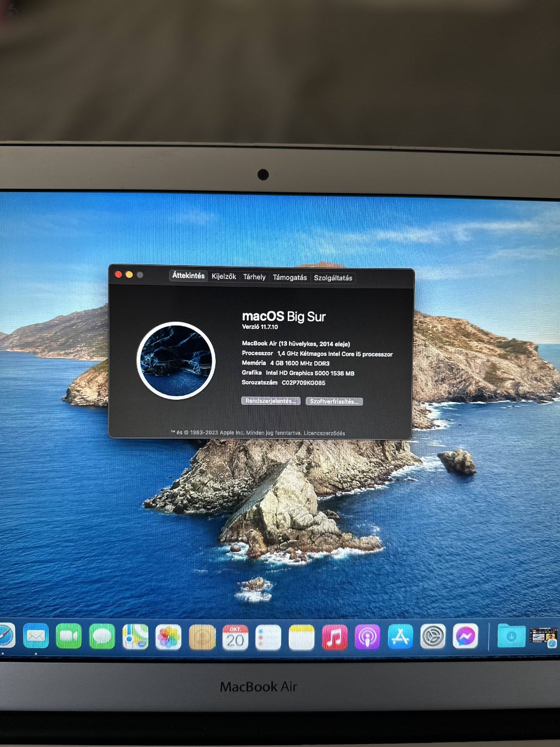Open the App Store

click(400, 637)
